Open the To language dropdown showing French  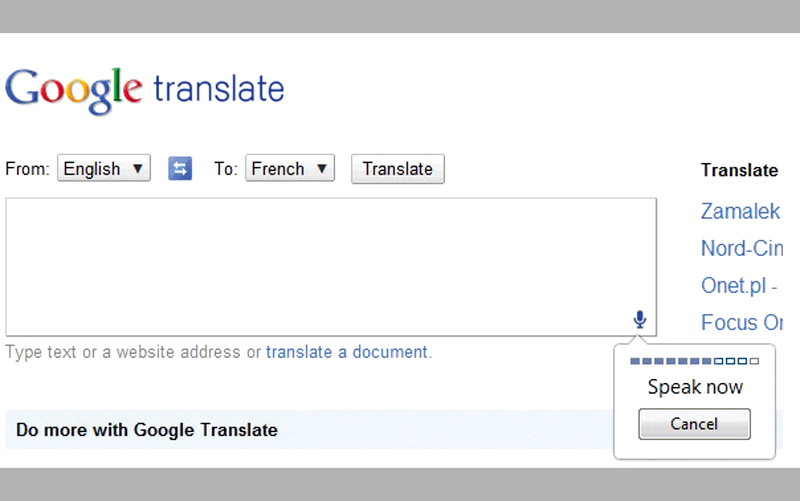coord(290,169)
